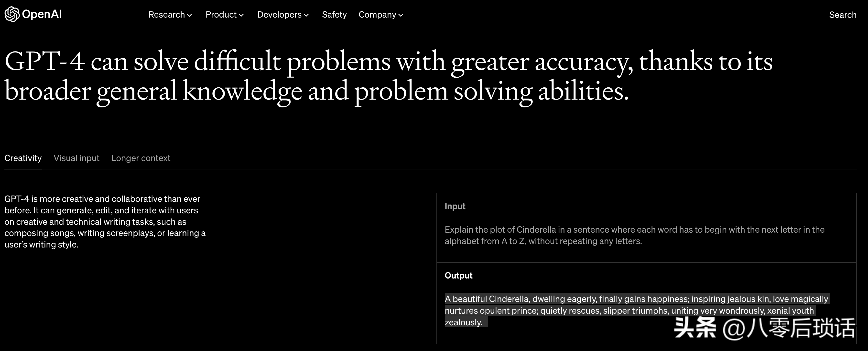Expand the Product chevron arrow
Viewport: 868px width, 351px height.
click(x=241, y=15)
